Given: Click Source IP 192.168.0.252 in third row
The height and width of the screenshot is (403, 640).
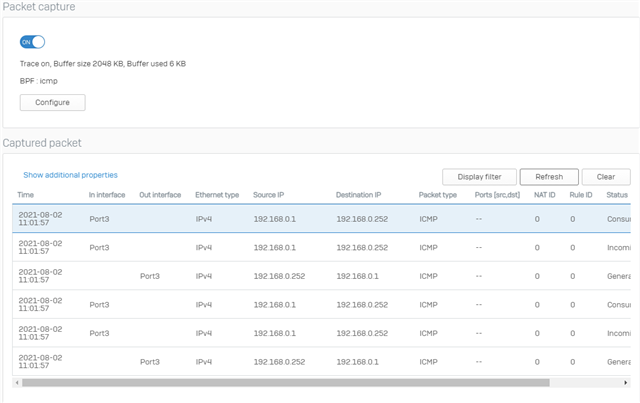Looking at the screenshot, I should tap(279, 276).
